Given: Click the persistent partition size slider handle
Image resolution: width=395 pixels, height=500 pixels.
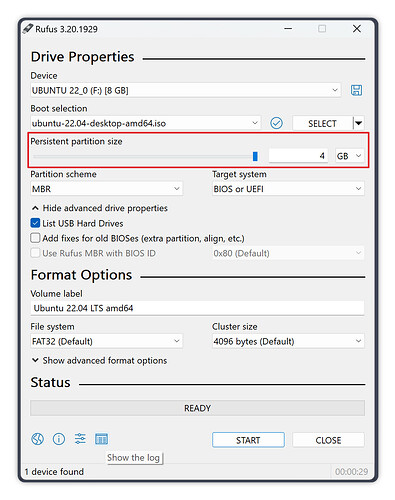Looking at the screenshot, I should (255, 156).
